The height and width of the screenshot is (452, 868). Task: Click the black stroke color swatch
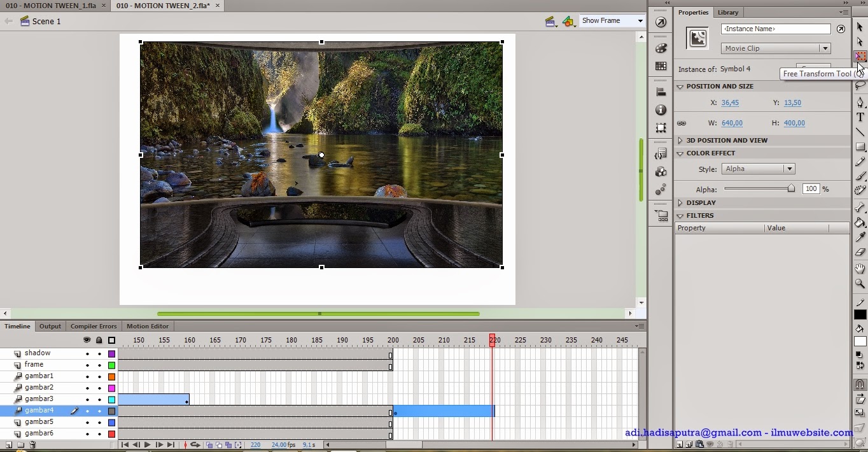(x=860, y=314)
